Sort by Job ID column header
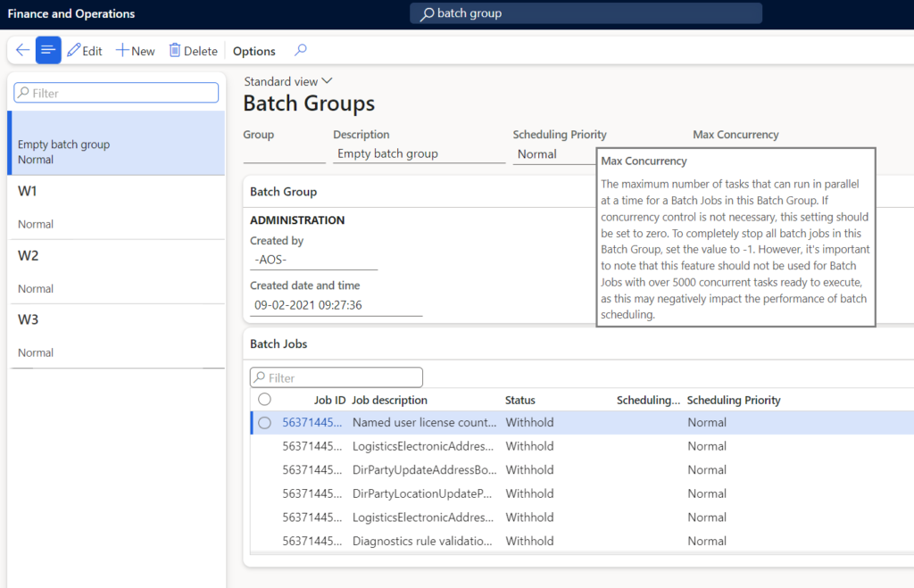Viewport: 914px width, 588px height. [329, 401]
